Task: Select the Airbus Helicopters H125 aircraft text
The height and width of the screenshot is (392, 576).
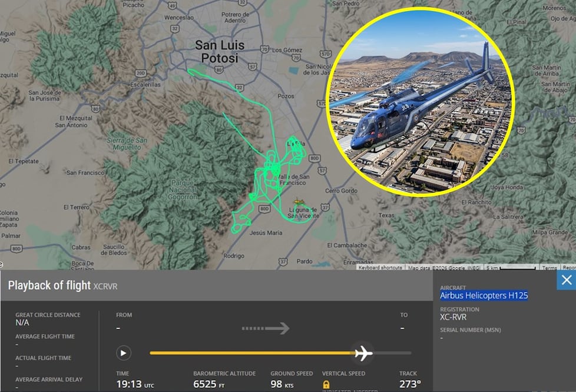Action: [484, 295]
